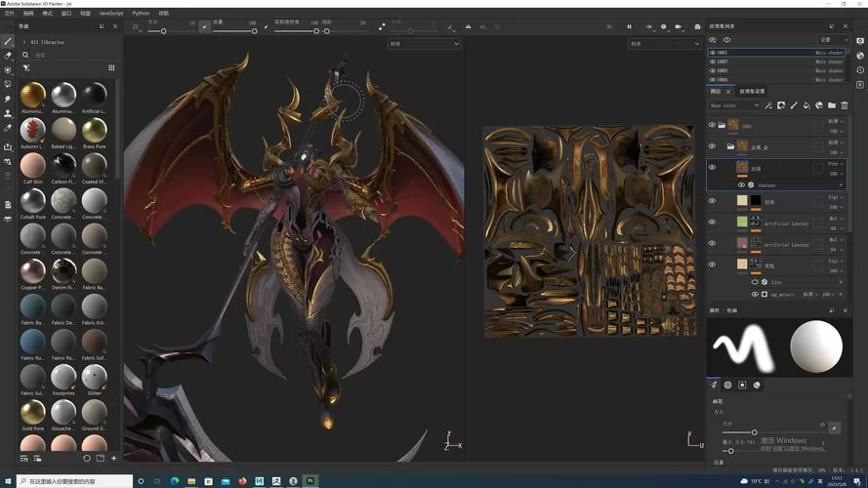Open the brush tab in properties panel
This screenshot has height=488, width=868.
[x=714, y=386]
